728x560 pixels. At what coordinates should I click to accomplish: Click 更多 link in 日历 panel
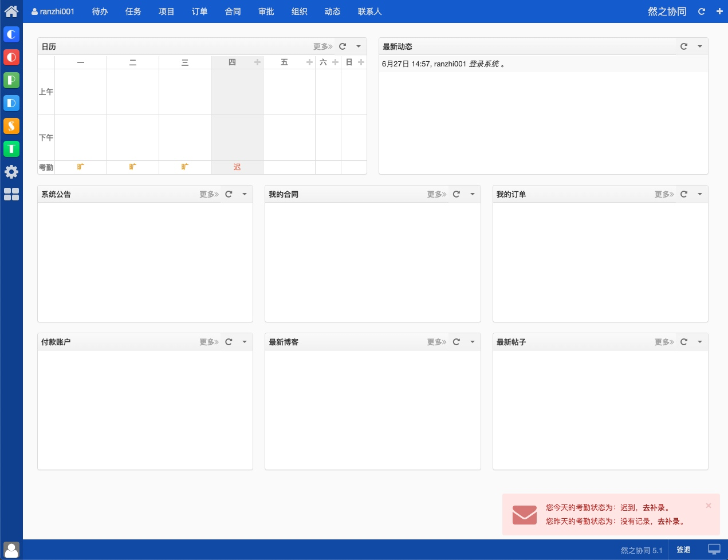click(x=323, y=46)
